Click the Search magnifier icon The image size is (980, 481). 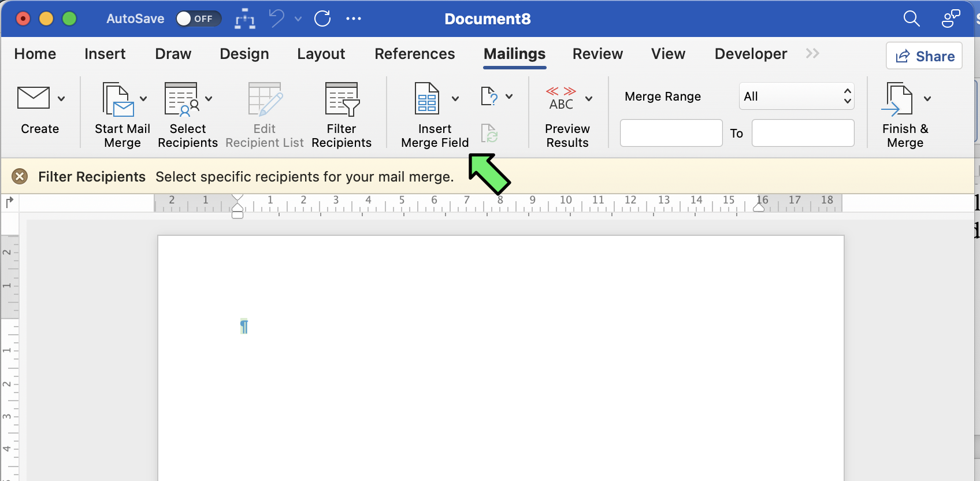click(911, 18)
